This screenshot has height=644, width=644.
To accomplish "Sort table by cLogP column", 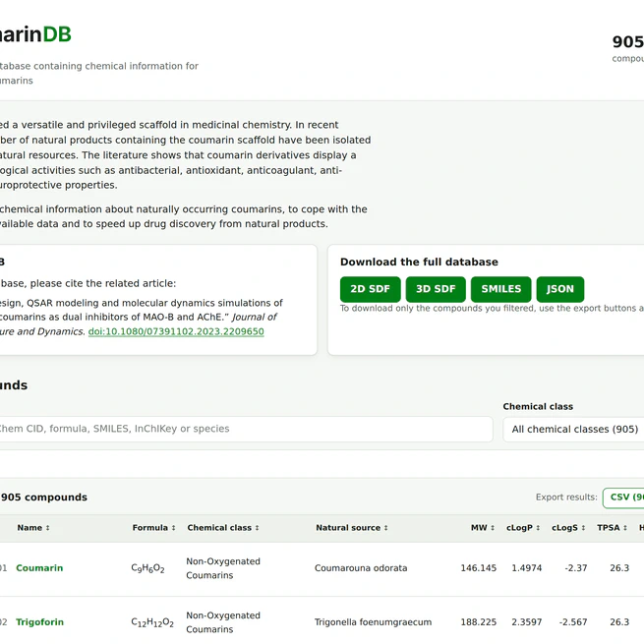I will (523, 528).
